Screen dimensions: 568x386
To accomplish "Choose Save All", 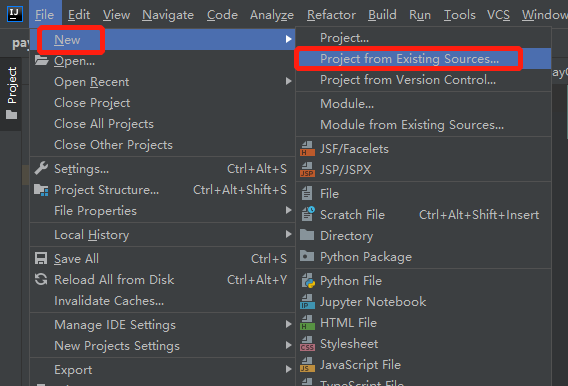I will coord(162,259).
